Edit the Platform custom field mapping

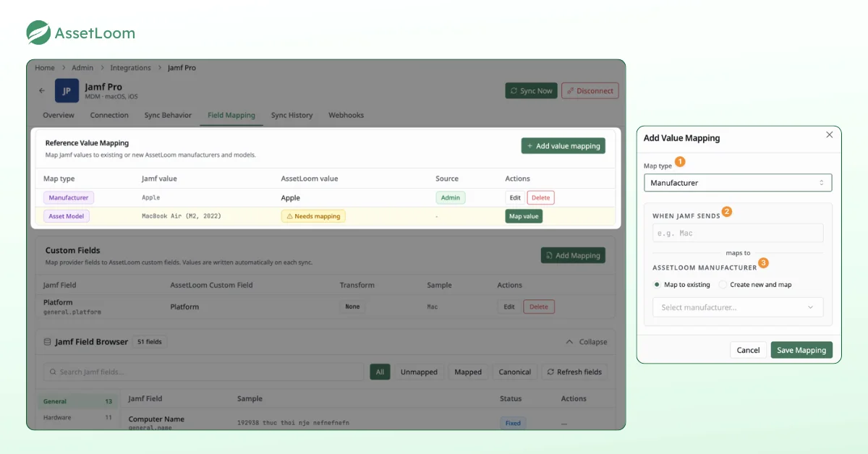509,307
